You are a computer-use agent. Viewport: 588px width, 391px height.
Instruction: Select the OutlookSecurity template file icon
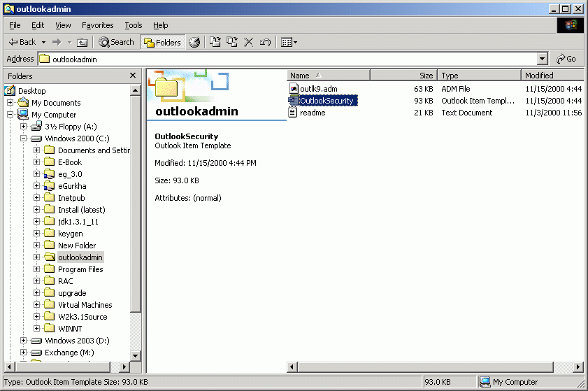293,100
